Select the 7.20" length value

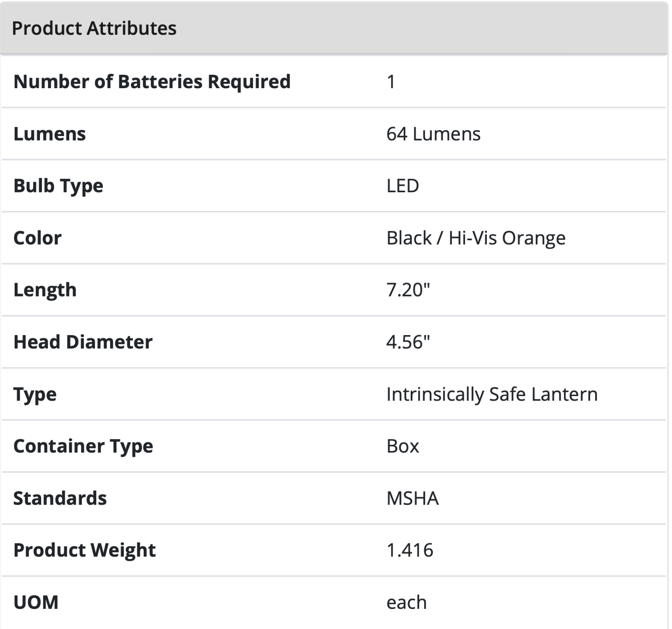pyautogui.click(x=408, y=290)
